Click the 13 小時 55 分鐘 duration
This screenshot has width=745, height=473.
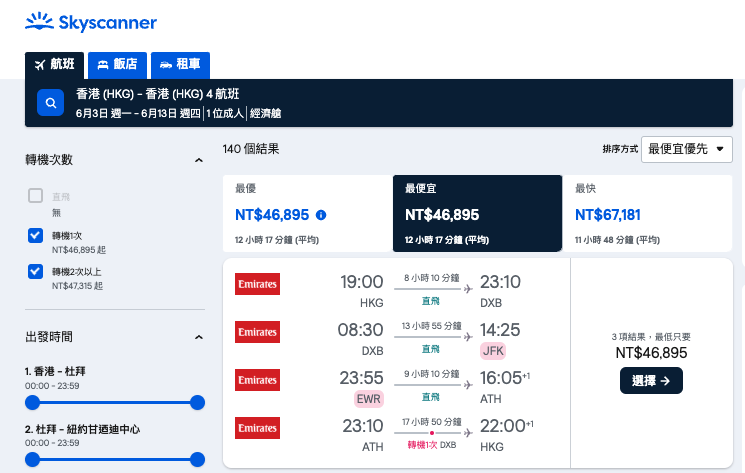pos(431,326)
